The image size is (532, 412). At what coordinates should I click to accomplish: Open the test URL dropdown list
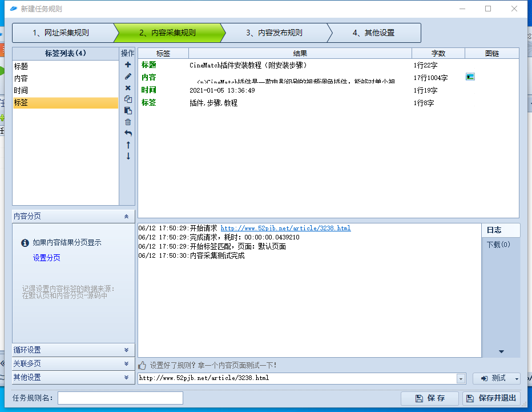[x=461, y=378]
